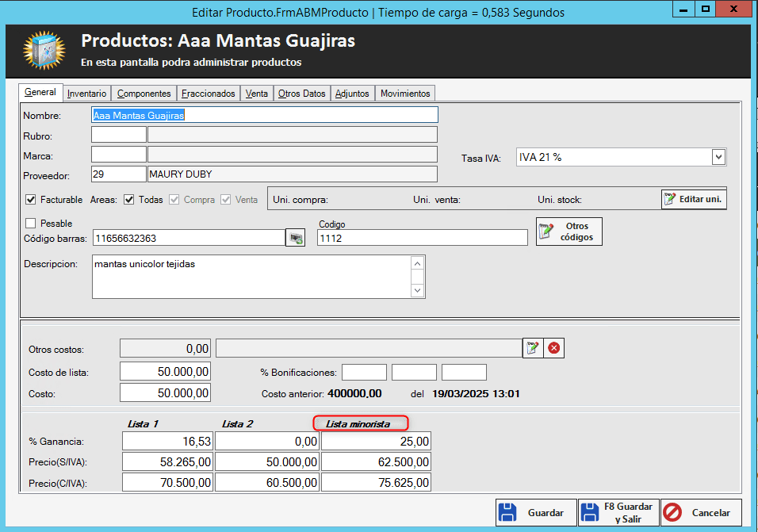Click the red delete icon for Otros costos

(x=553, y=348)
